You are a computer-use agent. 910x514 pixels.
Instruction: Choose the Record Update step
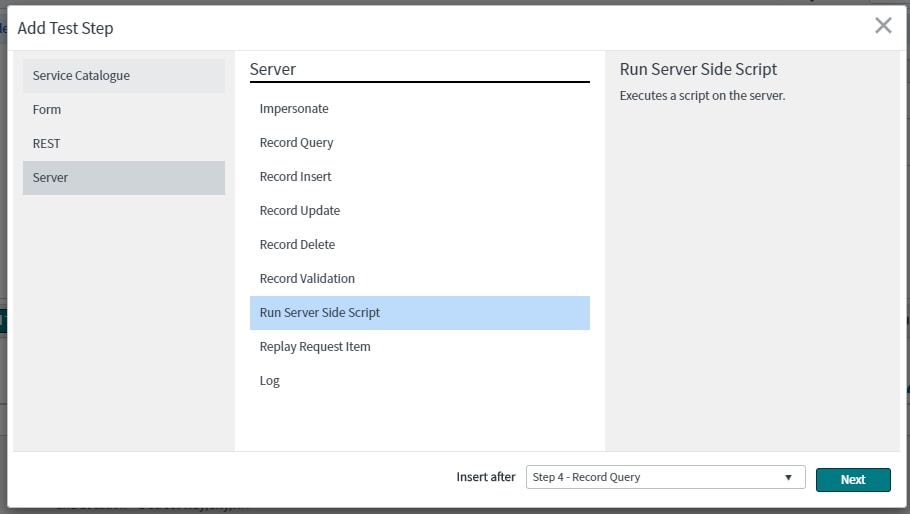(x=420, y=211)
